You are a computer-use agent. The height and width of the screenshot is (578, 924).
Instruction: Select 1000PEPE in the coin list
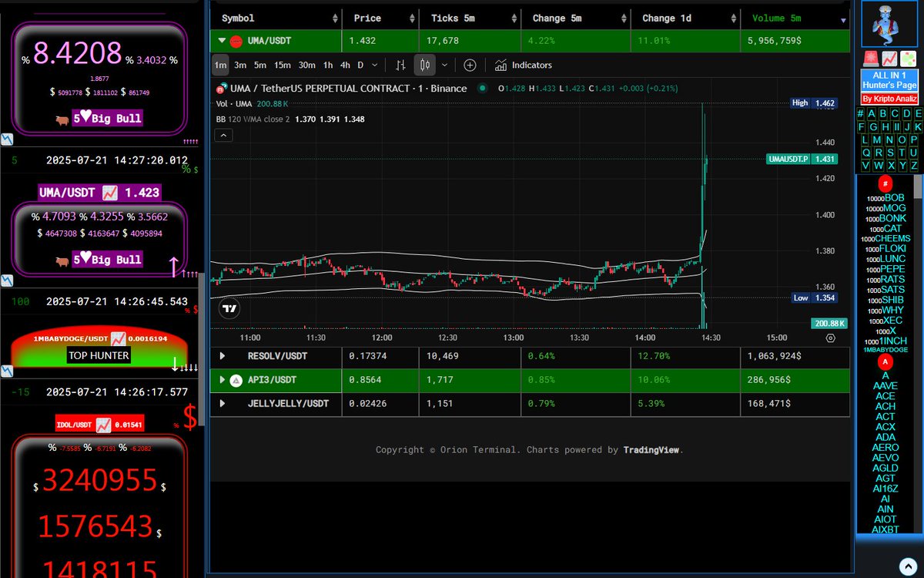(885, 269)
